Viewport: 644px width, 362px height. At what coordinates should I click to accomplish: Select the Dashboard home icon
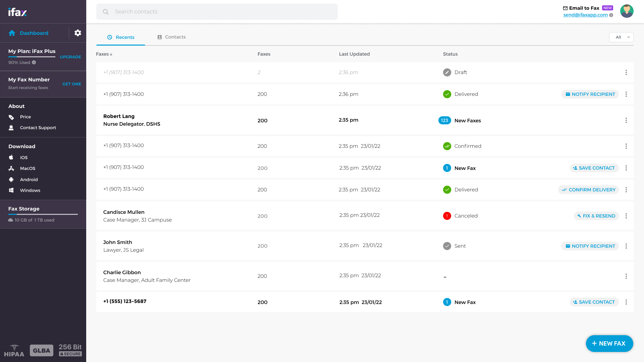tap(12, 33)
